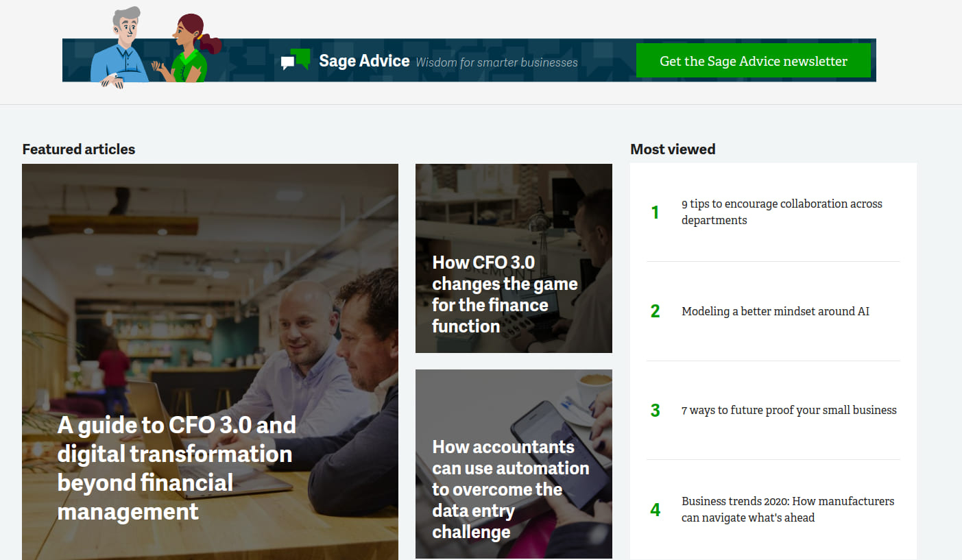Open '7 ways to future proof' article
Viewport: 962px width, 560px height.
click(789, 410)
